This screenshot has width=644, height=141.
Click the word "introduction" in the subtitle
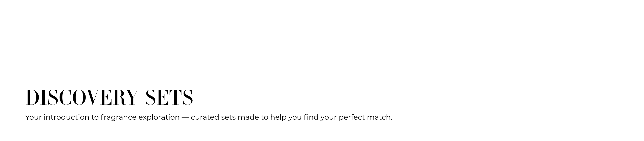tap(66, 117)
